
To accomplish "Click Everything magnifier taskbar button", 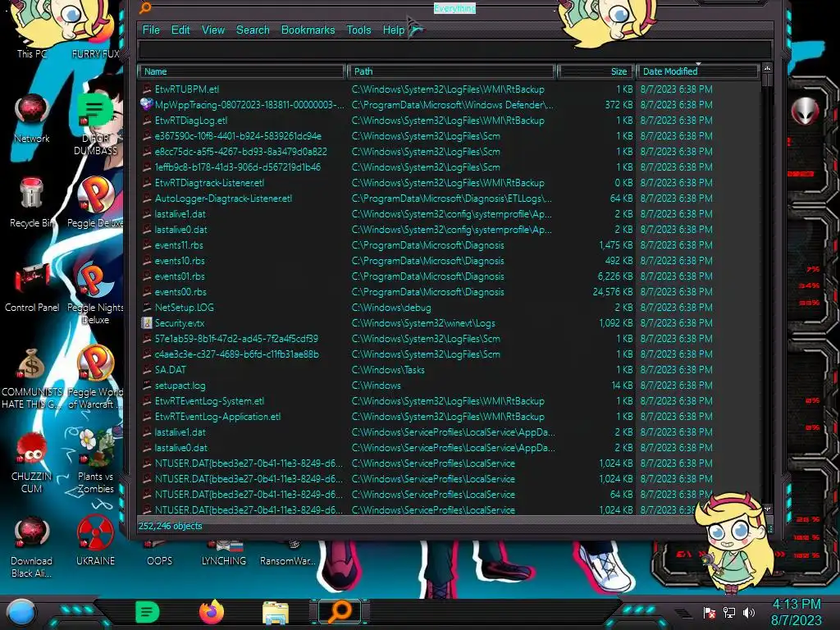I will click(340, 612).
